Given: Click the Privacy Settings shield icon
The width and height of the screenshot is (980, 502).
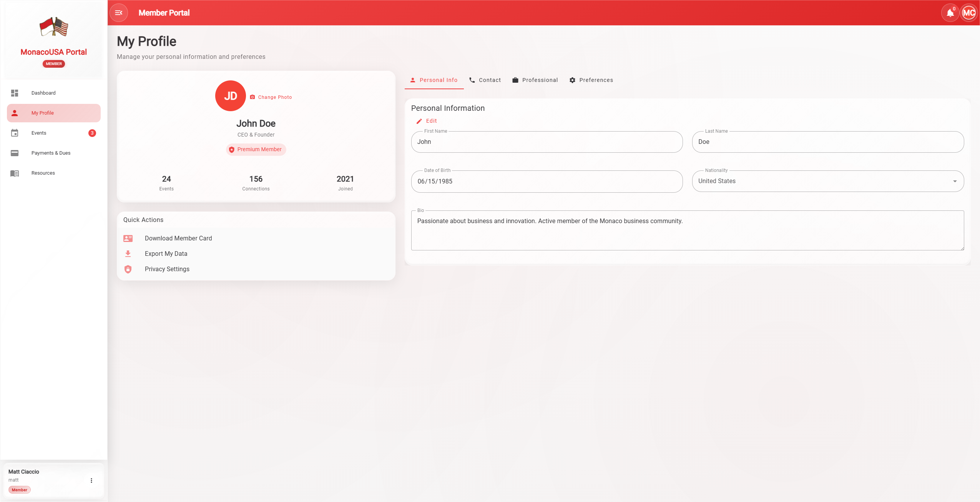Looking at the screenshot, I should pyautogui.click(x=128, y=269).
